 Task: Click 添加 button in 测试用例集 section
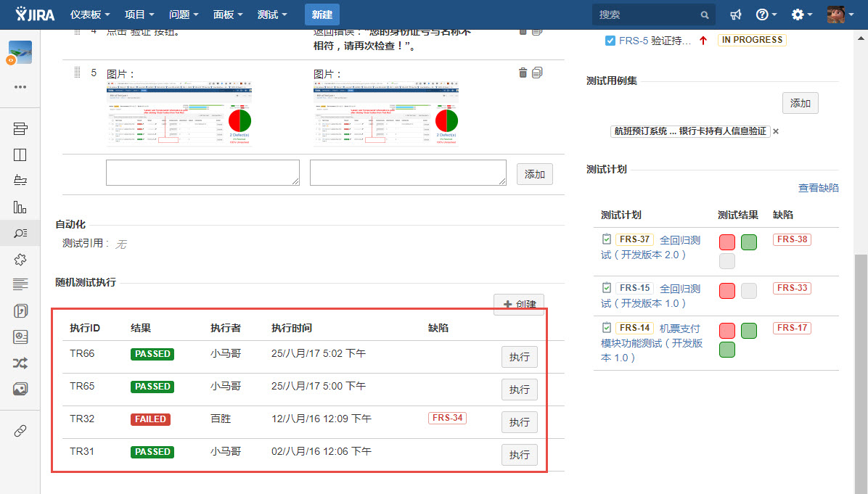pos(800,103)
